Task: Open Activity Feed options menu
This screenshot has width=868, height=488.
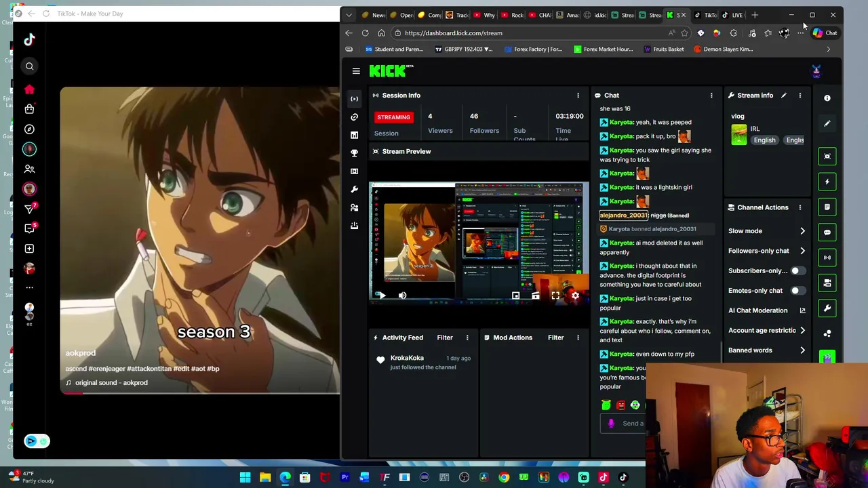Action: tap(467, 338)
